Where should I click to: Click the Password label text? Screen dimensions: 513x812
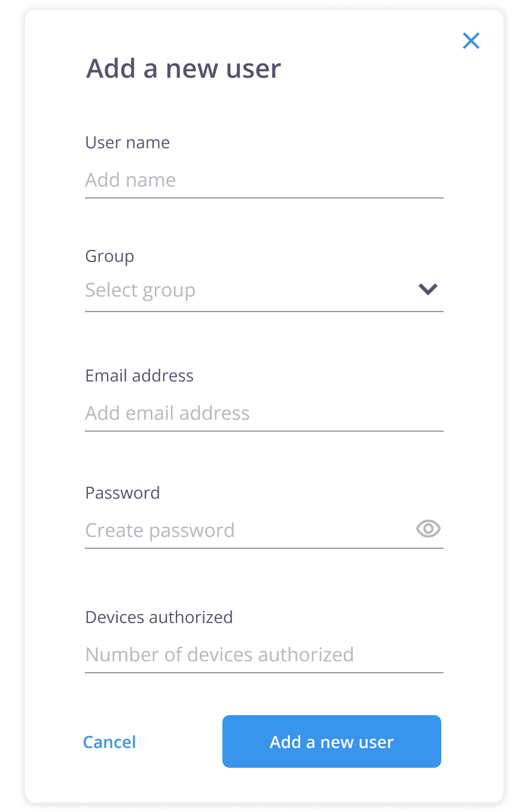click(123, 493)
